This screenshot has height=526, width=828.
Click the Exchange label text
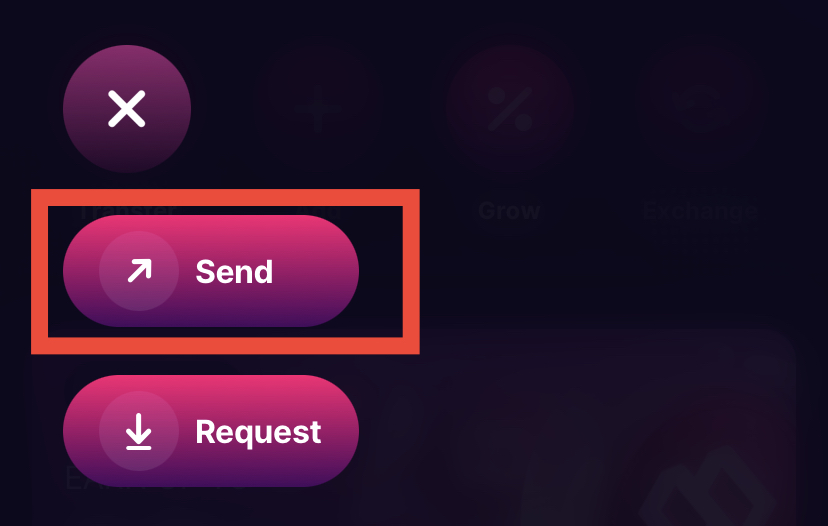[701, 212]
